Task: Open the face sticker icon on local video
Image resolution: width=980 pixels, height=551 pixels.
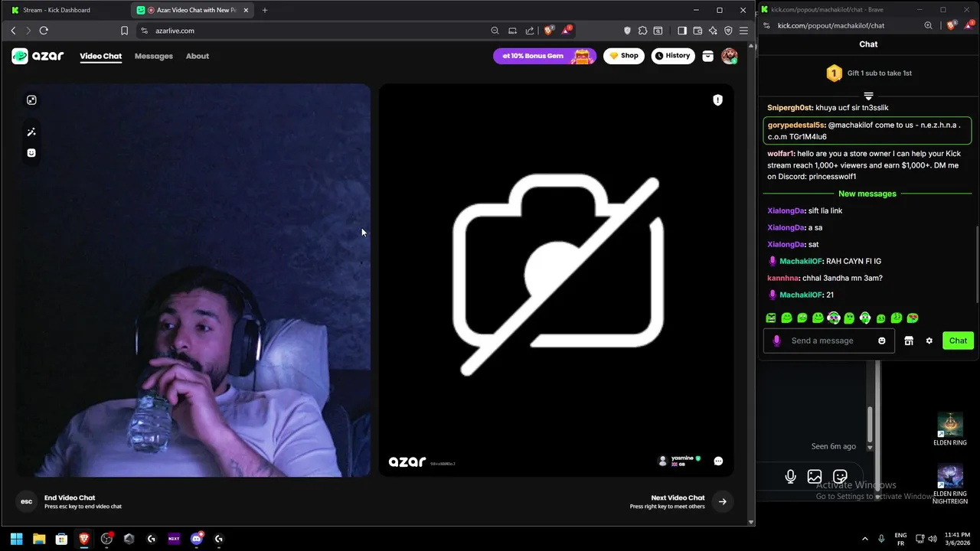Action: click(31, 152)
